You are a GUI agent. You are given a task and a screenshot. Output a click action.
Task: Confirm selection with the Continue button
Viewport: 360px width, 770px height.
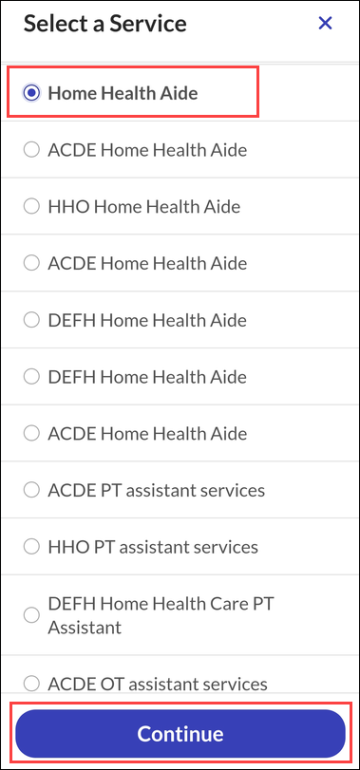coord(180,734)
